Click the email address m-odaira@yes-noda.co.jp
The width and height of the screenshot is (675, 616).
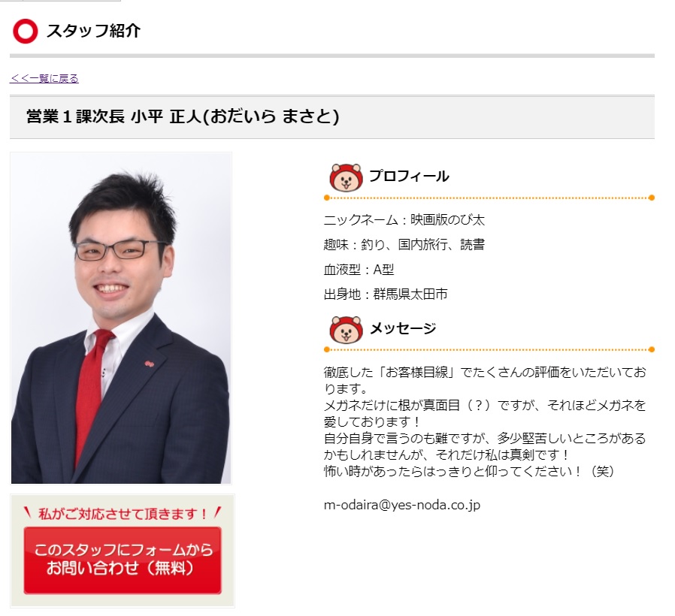tap(401, 505)
